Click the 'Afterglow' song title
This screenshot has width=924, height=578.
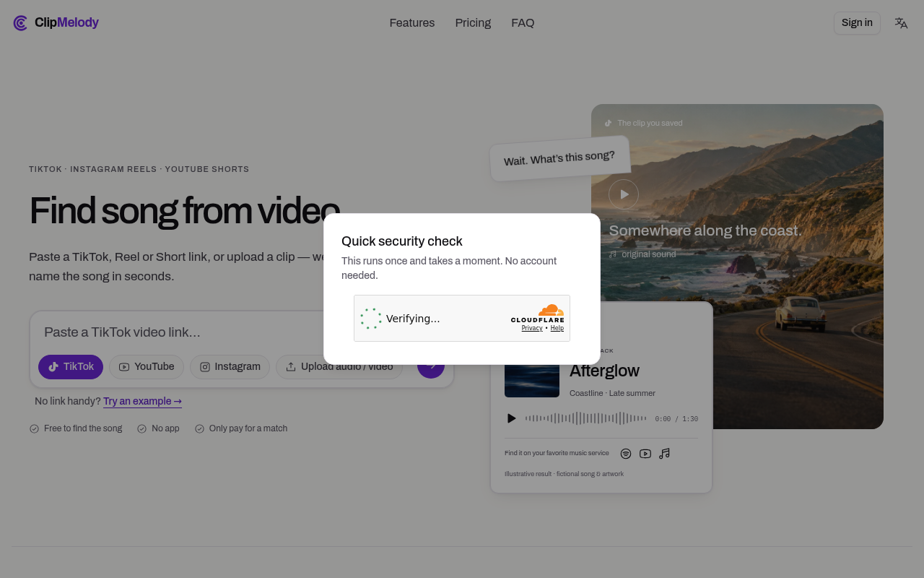[604, 371]
